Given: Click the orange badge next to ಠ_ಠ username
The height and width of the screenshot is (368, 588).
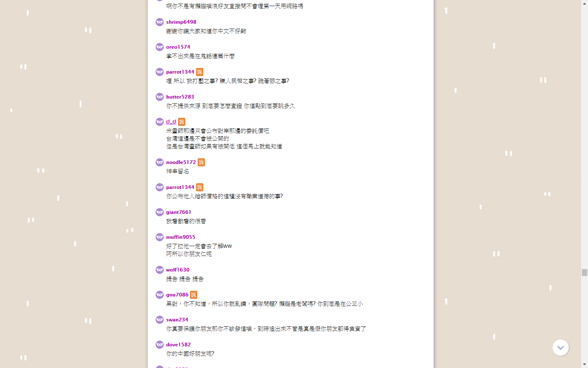Looking at the screenshot, I should click(x=182, y=122).
